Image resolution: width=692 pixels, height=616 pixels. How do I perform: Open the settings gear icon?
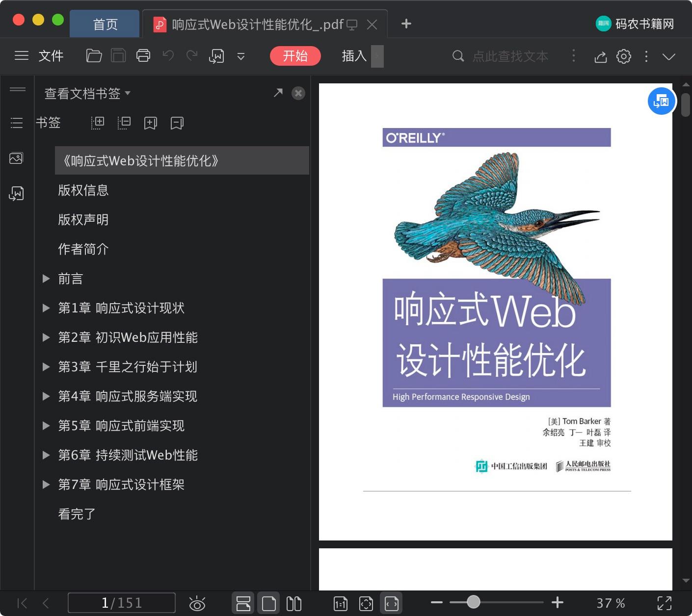(624, 56)
